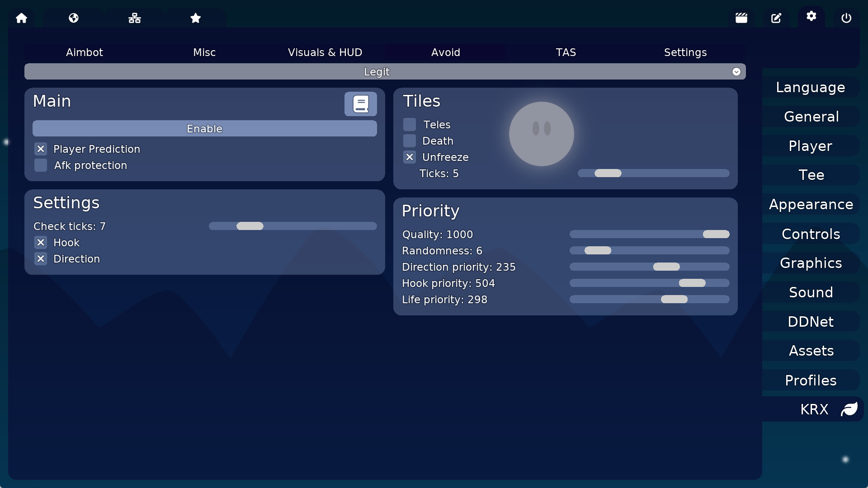This screenshot has width=868, height=488.
Task: Open the internet server browser globe icon
Action: click(x=74, y=18)
